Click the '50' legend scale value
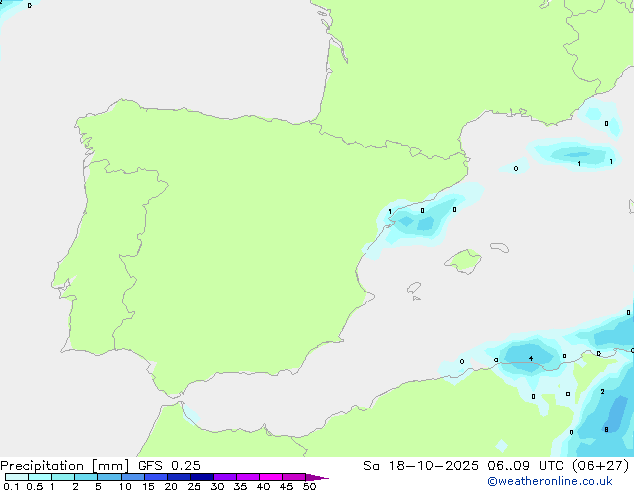 (x=309, y=486)
